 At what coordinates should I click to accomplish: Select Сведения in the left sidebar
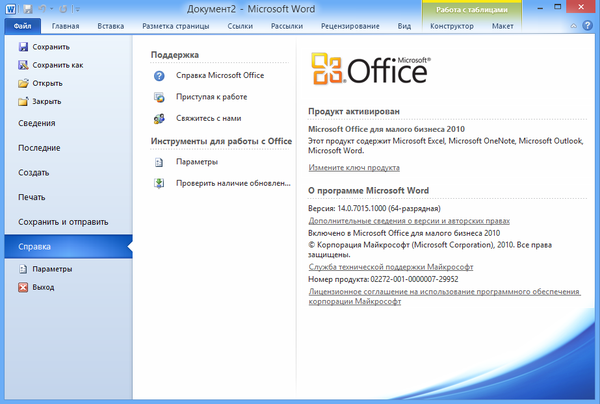click(x=36, y=123)
